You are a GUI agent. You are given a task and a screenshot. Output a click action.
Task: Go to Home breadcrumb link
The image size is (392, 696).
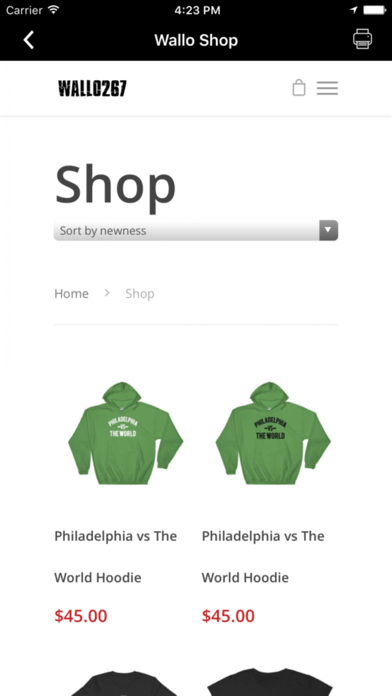coord(71,293)
